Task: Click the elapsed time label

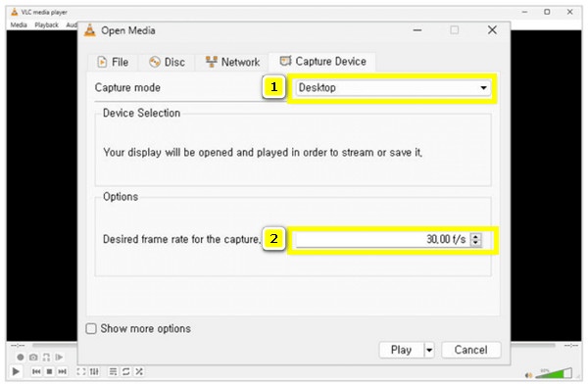Action: 18,345
